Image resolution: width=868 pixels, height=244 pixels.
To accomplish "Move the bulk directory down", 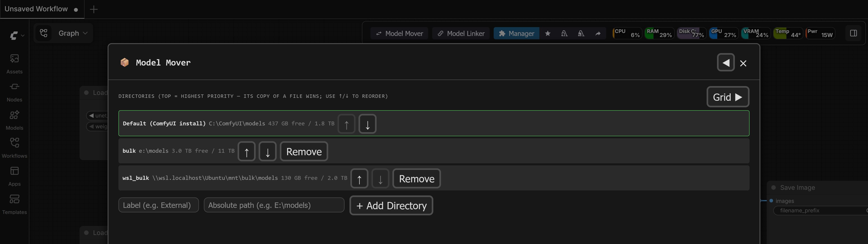I will pyautogui.click(x=268, y=151).
